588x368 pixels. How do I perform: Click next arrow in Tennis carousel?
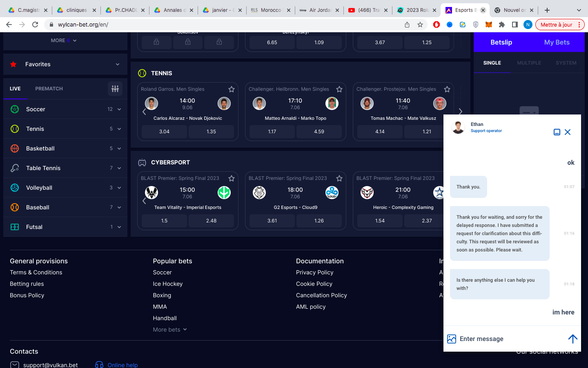coord(460,111)
